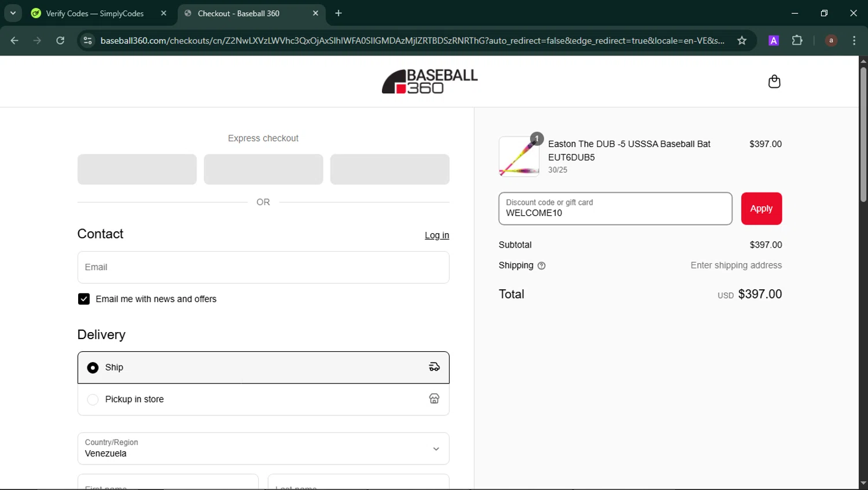
Task: Open the tab search dropdown arrow
Action: 13,13
